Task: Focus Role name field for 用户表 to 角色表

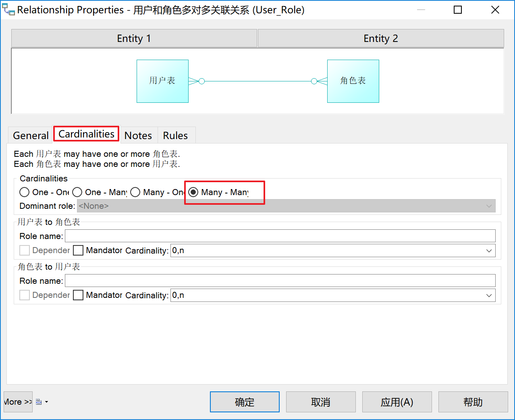Action: point(280,236)
